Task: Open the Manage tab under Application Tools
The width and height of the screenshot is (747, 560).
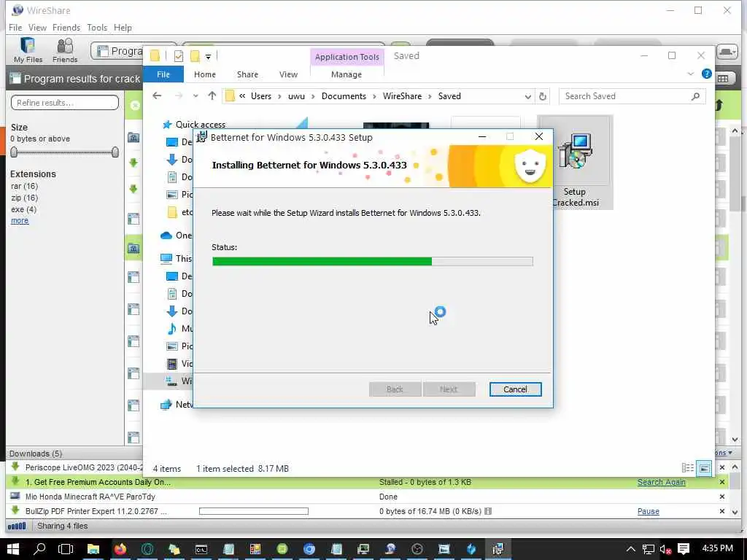Action: pos(347,74)
